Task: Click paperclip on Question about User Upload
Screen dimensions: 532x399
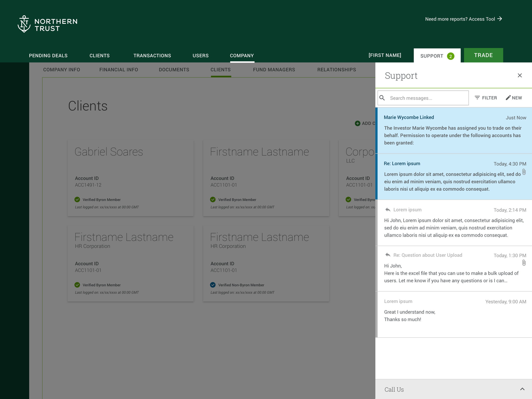Action: (524, 263)
